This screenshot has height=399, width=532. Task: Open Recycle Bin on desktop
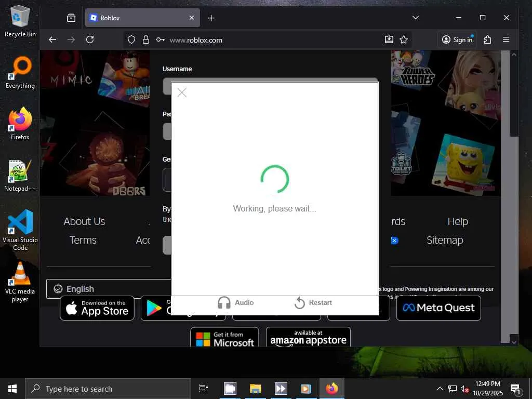(x=20, y=22)
